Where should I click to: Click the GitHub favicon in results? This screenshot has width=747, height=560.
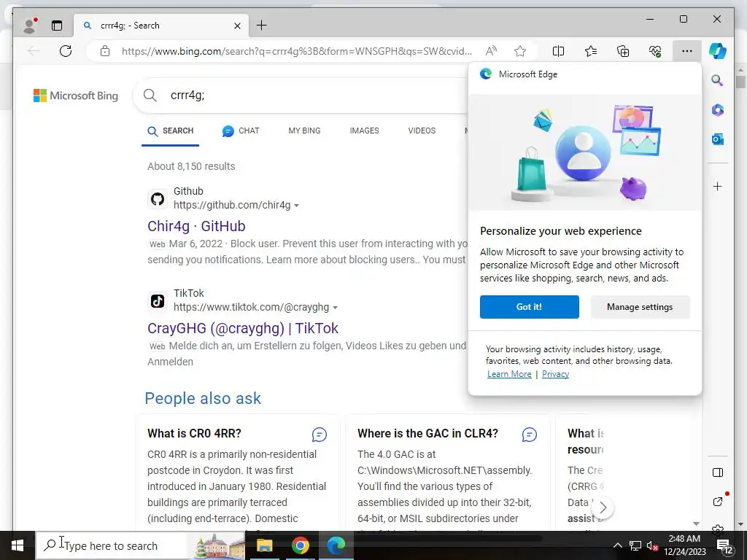tap(158, 198)
